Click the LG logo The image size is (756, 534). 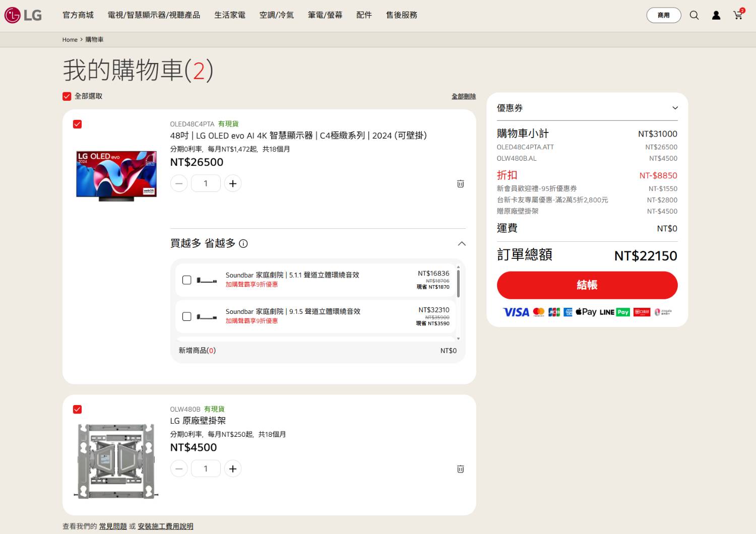point(23,15)
